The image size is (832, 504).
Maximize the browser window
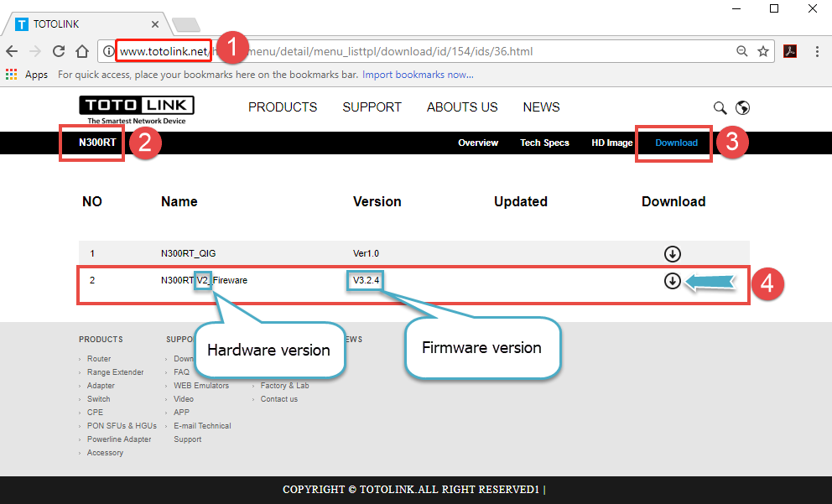(x=774, y=8)
